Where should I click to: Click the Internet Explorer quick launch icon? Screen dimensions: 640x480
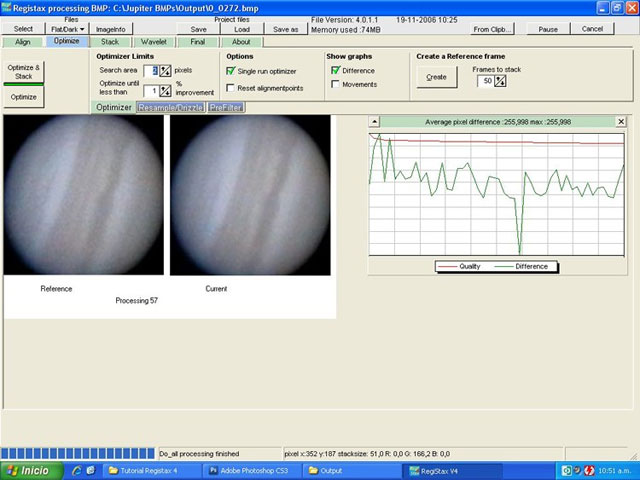[75, 470]
